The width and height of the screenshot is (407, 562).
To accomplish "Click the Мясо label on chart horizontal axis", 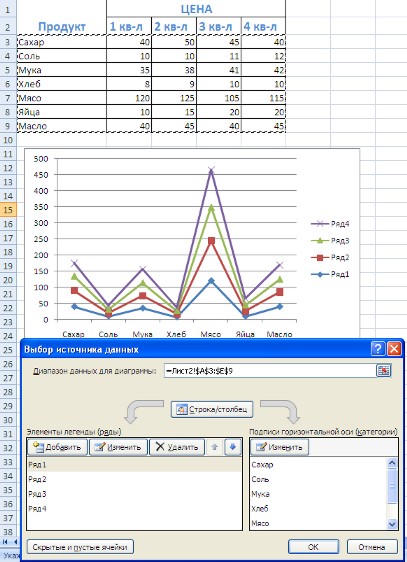I will [211, 334].
